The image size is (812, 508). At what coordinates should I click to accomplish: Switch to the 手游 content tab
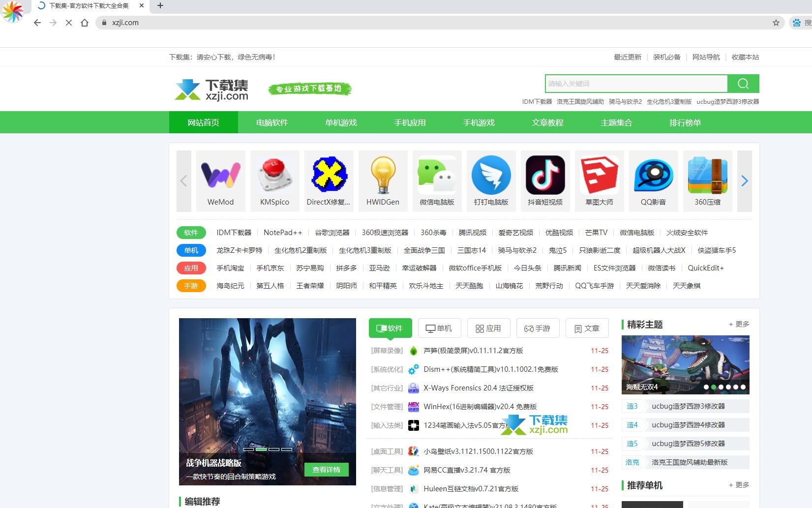tap(538, 329)
